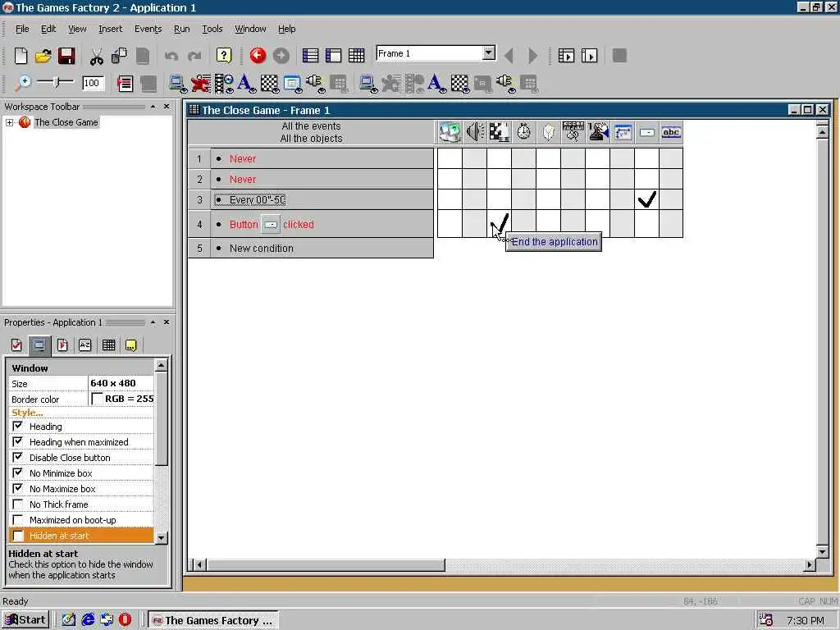Click the event 3 action checkmark under Button column
The image size is (840, 630).
click(x=646, y=200)
